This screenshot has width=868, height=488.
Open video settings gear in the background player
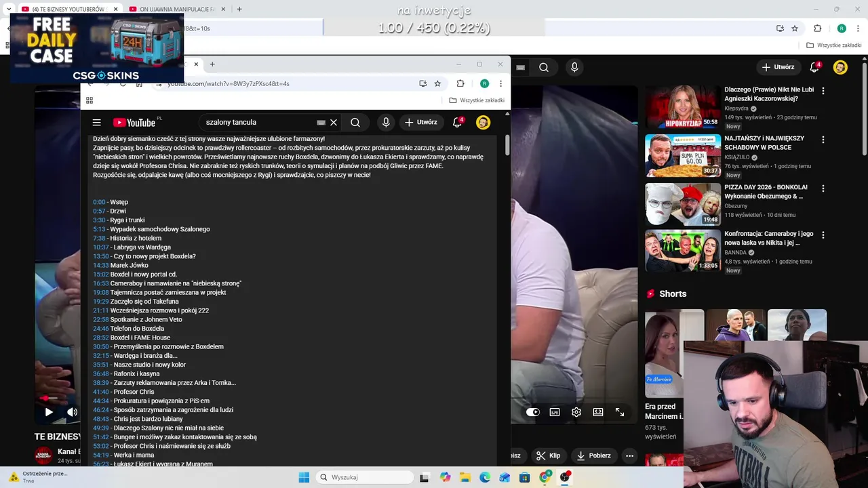(576, 412)
